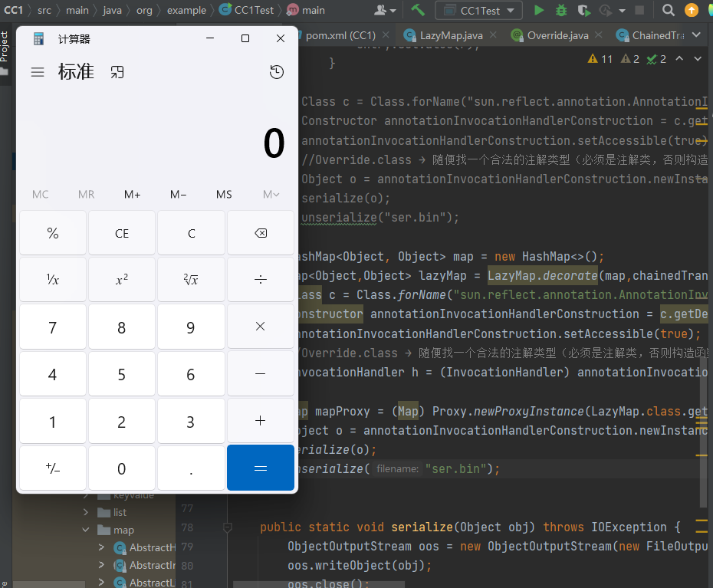Open the Project tool window tab
Viewport: 713px width, 588px height.
(5, 51)
